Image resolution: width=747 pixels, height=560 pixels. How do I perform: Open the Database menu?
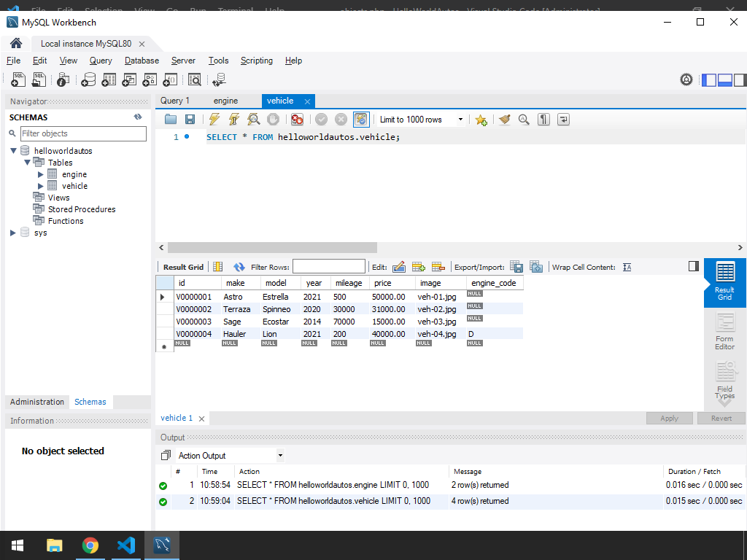tap(142, 61)
